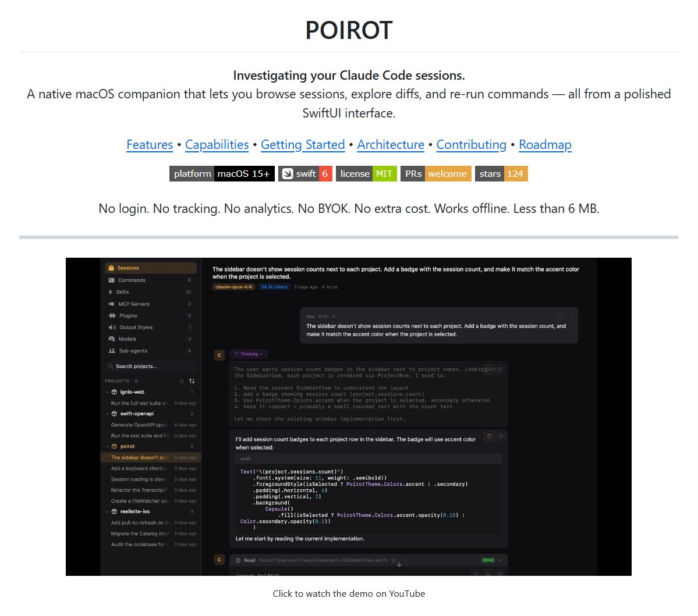Click the Sessions folder icon in sidebar
Viewport: 698px width, 616px height.
[111, 268]
